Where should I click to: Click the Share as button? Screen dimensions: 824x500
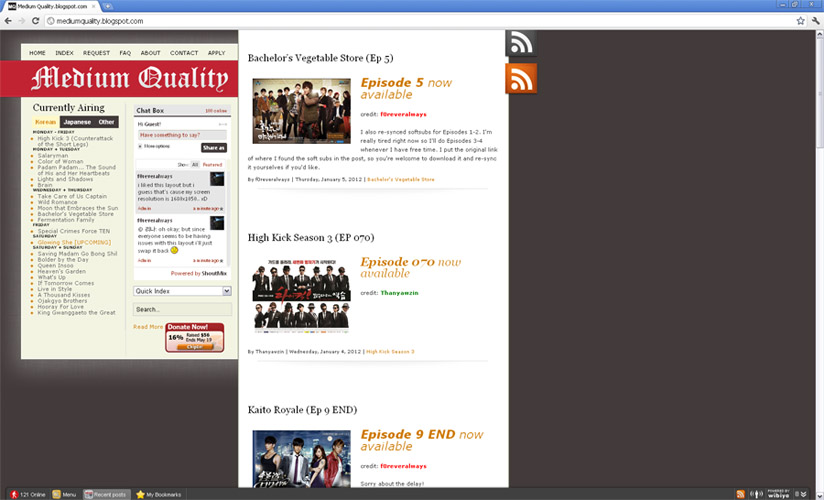(x=214, y=148)
